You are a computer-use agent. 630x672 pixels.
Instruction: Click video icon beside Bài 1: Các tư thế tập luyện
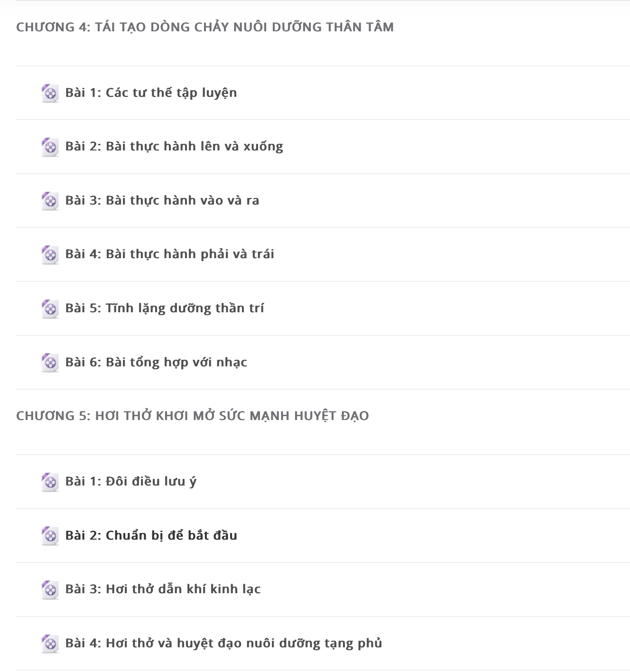click(x=50, y=93)
